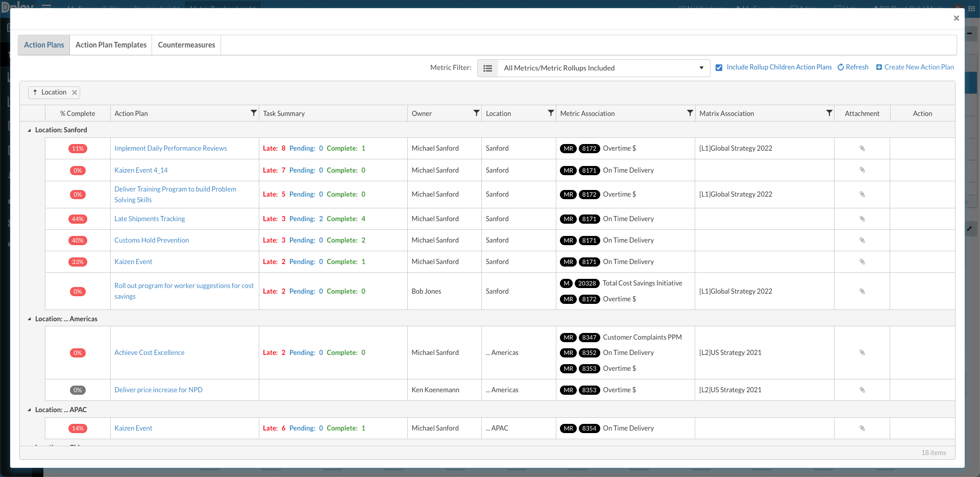Click the Metric Filter list icon

tap(487, 67)
